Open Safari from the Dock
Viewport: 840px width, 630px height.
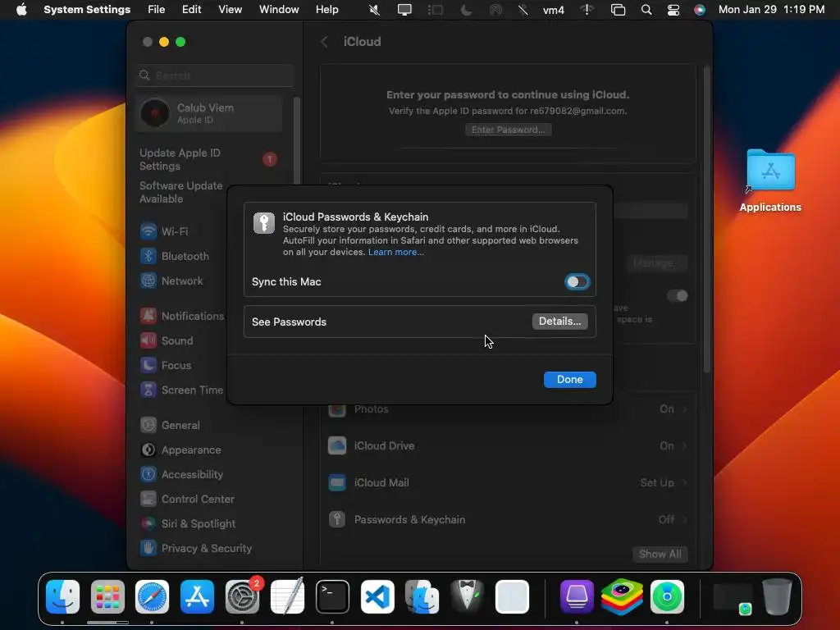point(152,597)
